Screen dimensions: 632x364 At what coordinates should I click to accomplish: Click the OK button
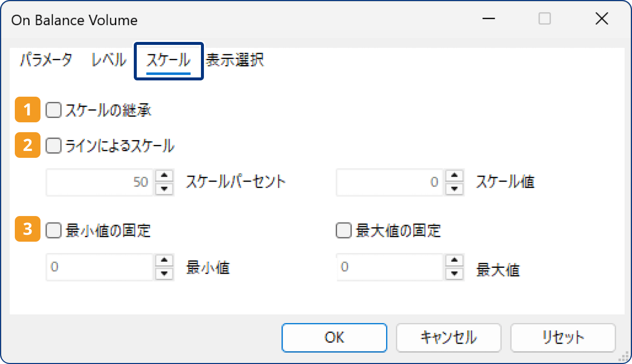[334, 337]
